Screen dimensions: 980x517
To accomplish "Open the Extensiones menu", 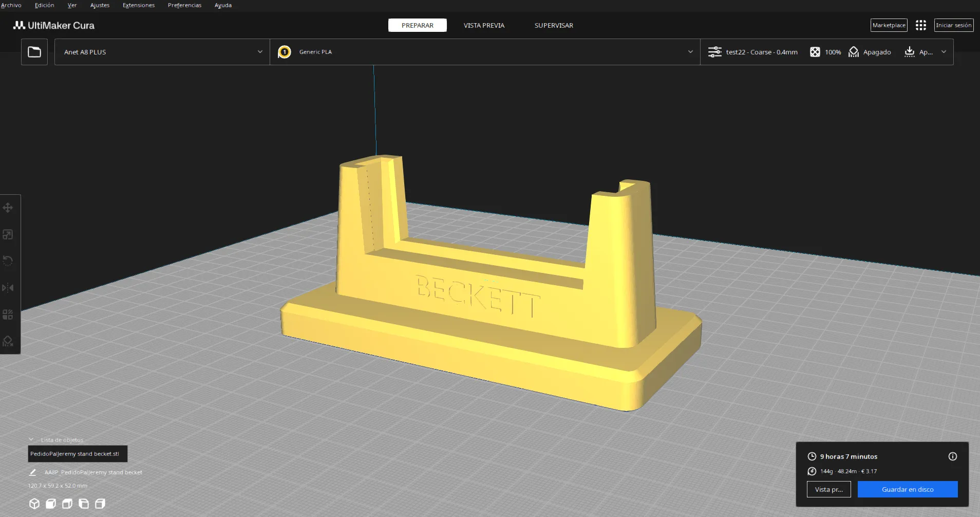I will click(139, 5).
